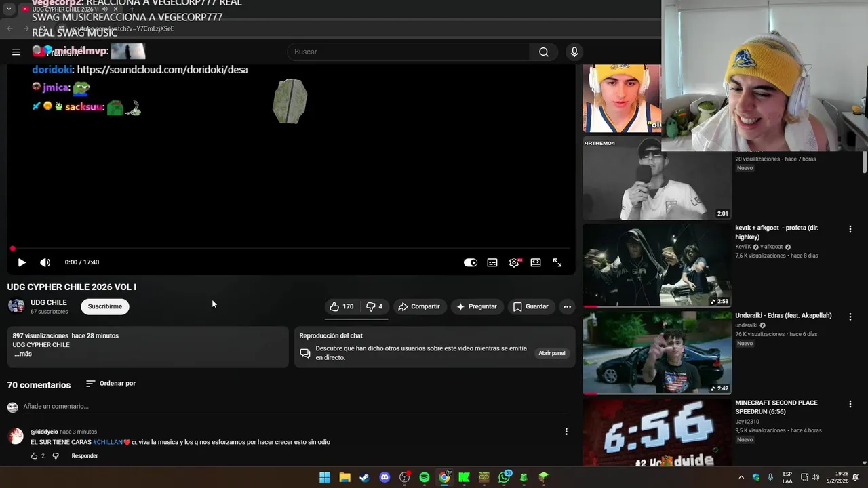
Task: Open the UDG CHILE channel avatar
Action: coord(16,306)
